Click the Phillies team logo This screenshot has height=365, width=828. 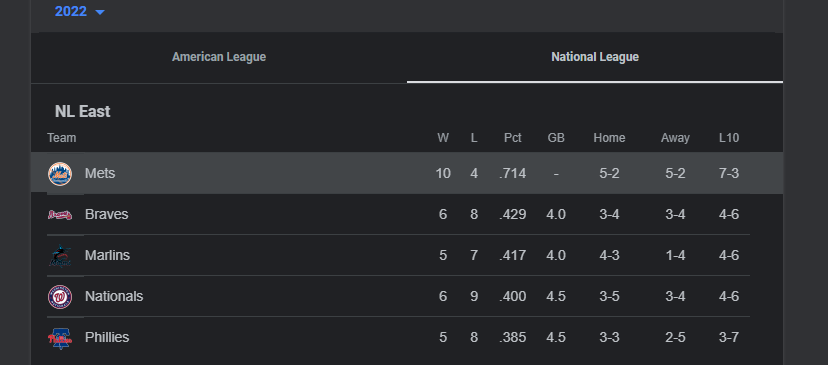60,338
